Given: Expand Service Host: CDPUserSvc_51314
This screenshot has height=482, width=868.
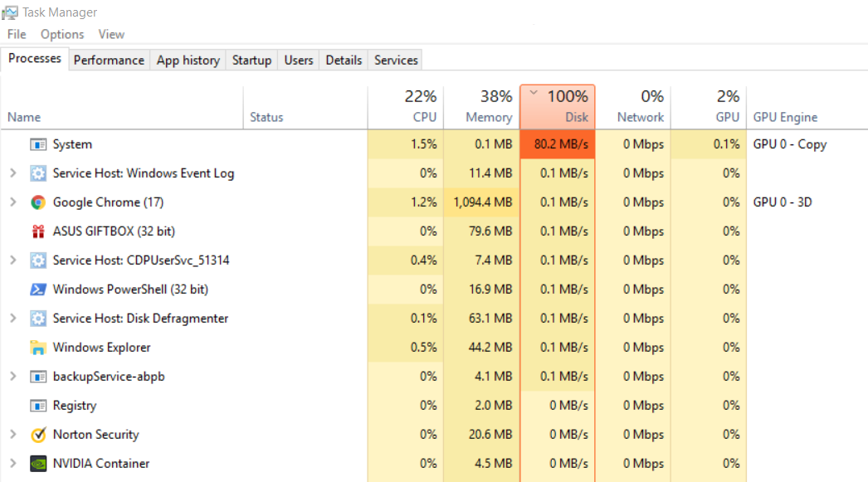Looking at the screenshot, I should [x=13, y=260].
